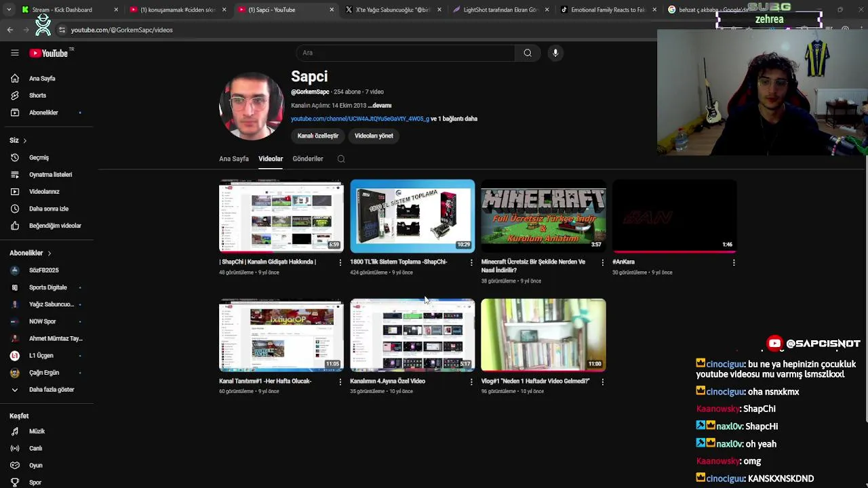Open the 1800 TL'lik Sistem Toplama thumbnail

pyautogui.click(x=412, y=216)
